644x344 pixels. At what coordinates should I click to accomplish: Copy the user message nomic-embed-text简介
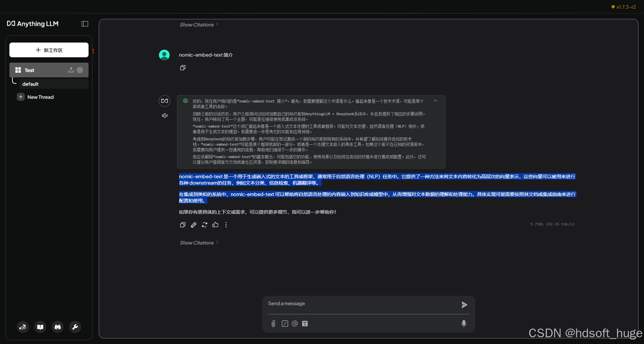click(x=183, y=68)
